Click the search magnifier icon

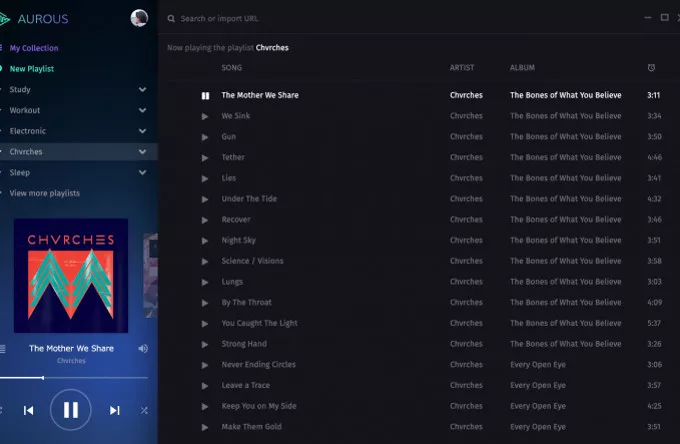point(172,18)
